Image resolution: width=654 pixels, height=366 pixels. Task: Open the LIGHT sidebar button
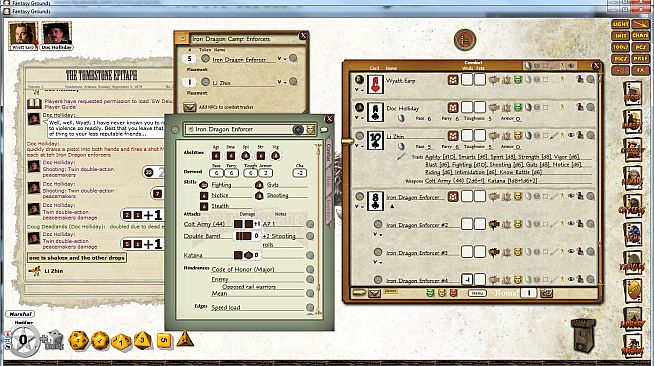(620, 24)
